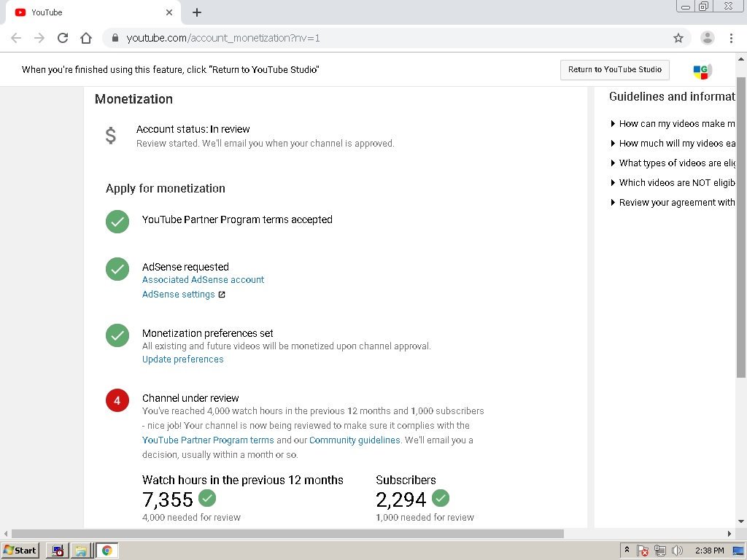Click the scroll right arrow of horizontal scrollbar
The image size is (747, 560).
[729, 534]
